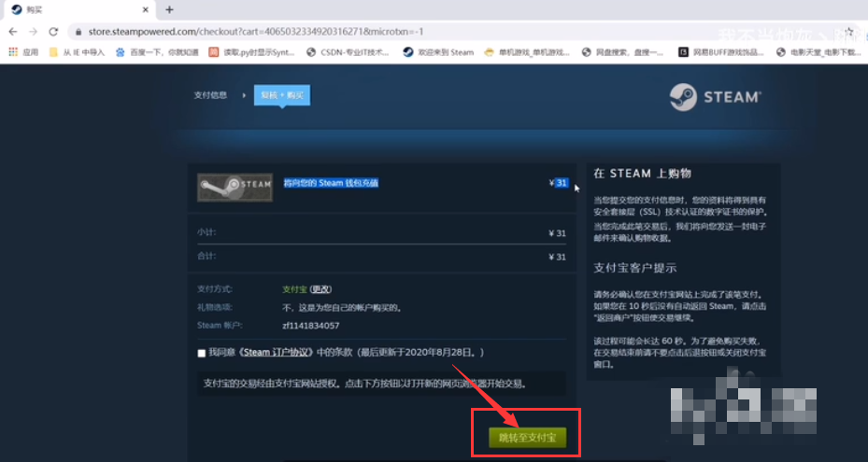Click the Steam account name zf1141834057
Viewport: 868px width, 462px height.
coord(310,326)
